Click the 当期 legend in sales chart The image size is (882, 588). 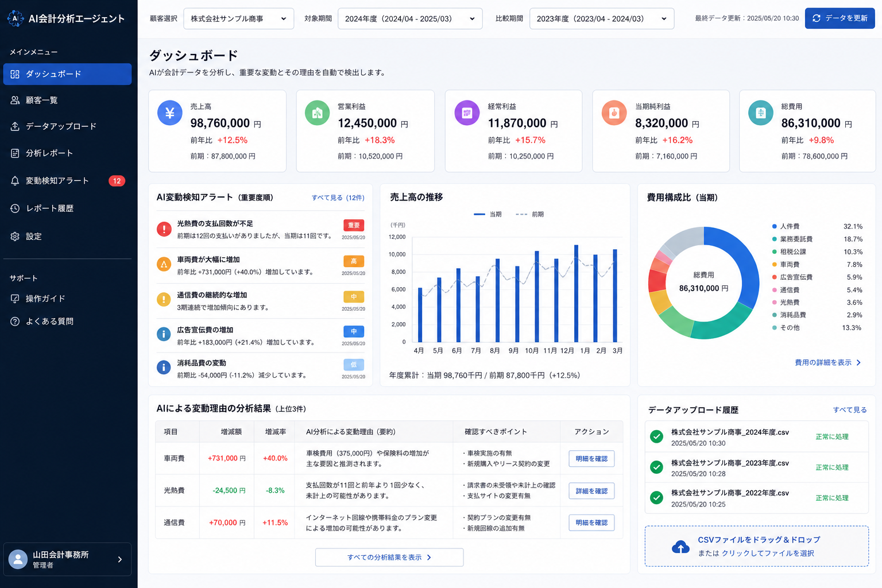(x=488, y=214)
